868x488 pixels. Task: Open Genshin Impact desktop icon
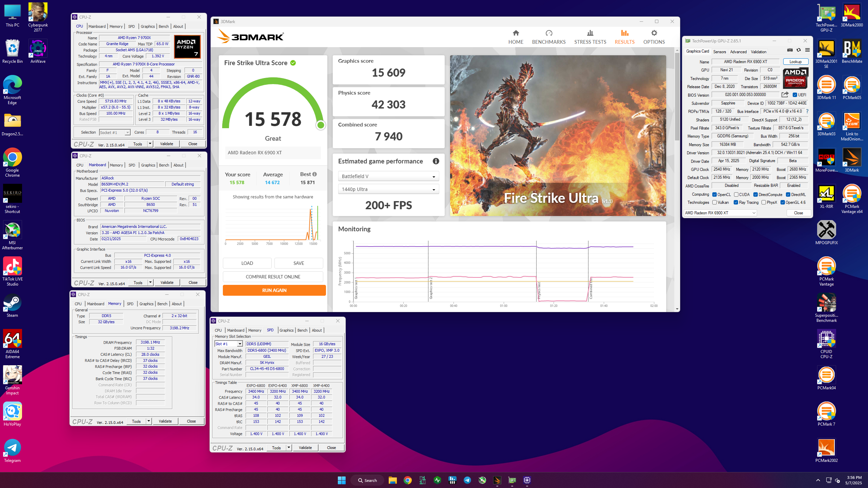pyautogui.click(x=12, y=380)
